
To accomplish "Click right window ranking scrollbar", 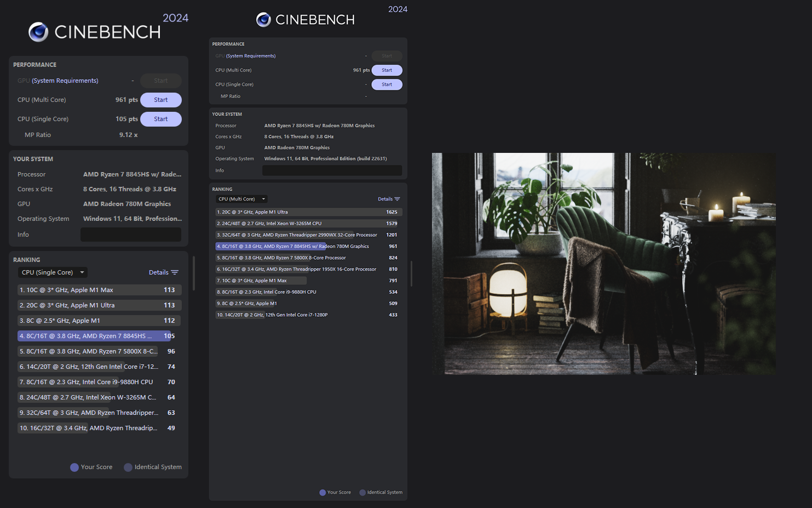I will [411, 274].
